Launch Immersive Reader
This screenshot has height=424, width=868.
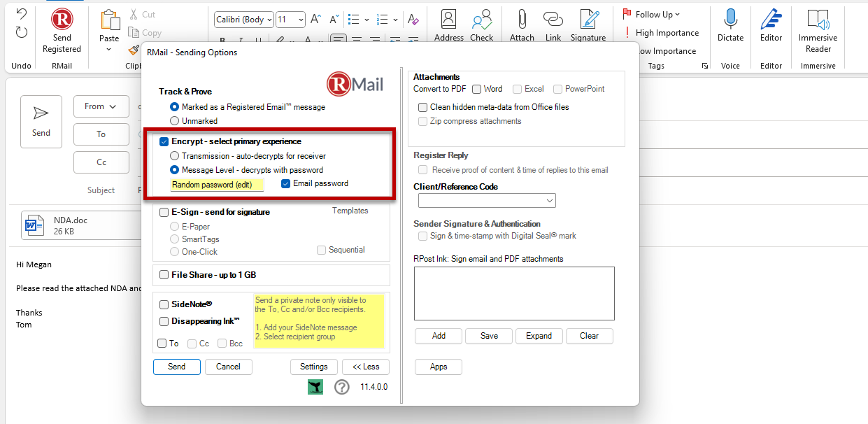point(818,19)
